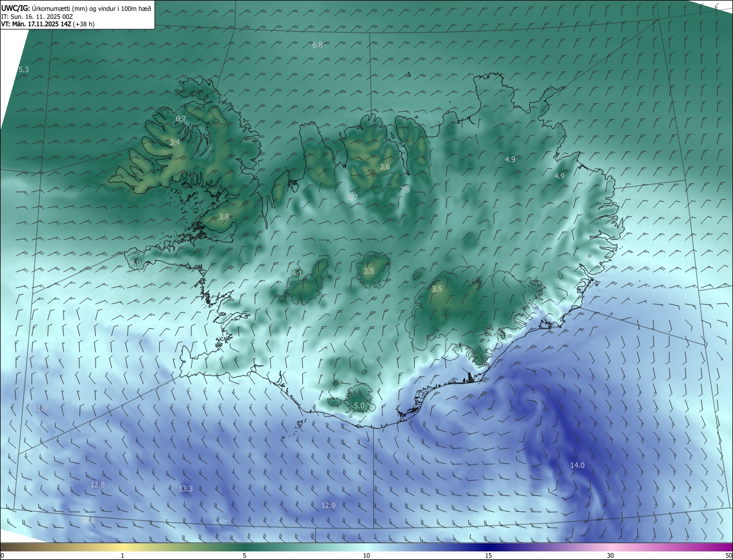Click the 4.1 value label
The height and width of the screenshot is (560, 733).
point(297,273)
